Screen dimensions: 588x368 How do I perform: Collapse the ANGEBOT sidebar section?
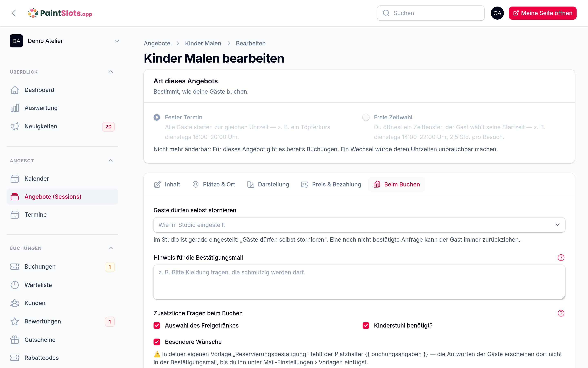point(110,161)
